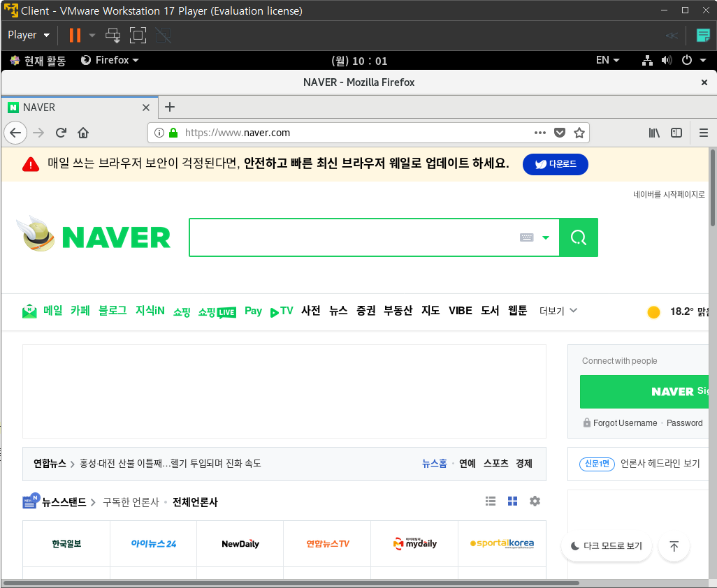The height and width of the screenshot is (588, 717).
Task: Collapse VMware toolbar double-arrow icon
Action: pos(672,35)
